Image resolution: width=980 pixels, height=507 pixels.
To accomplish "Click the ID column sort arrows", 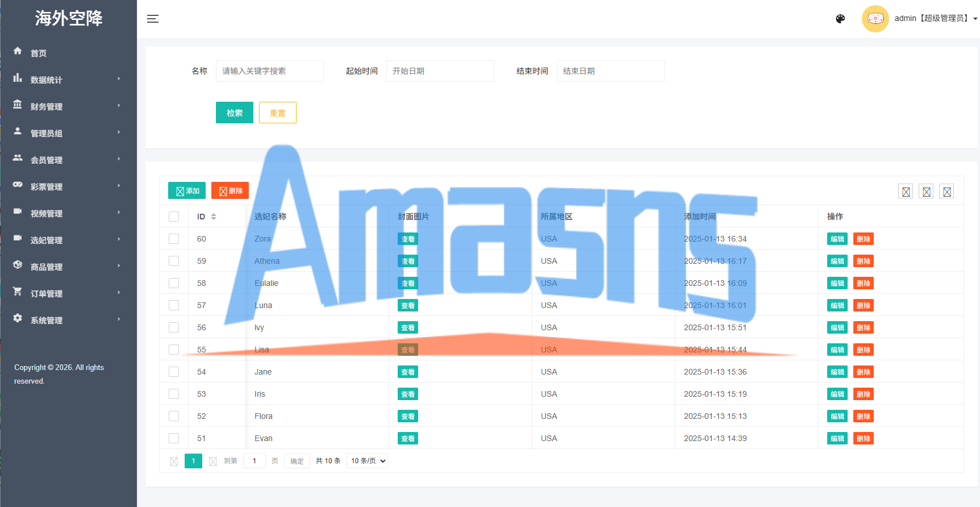I will 214,217.
